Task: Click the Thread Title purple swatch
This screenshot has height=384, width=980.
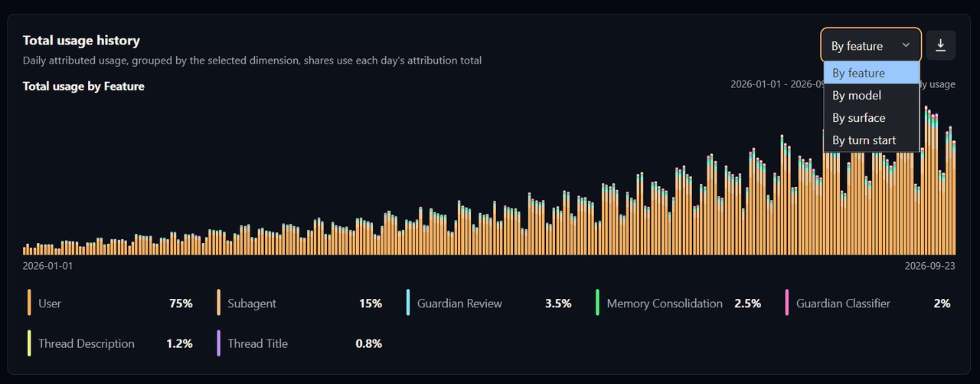Action: click(x=219, y=343)
